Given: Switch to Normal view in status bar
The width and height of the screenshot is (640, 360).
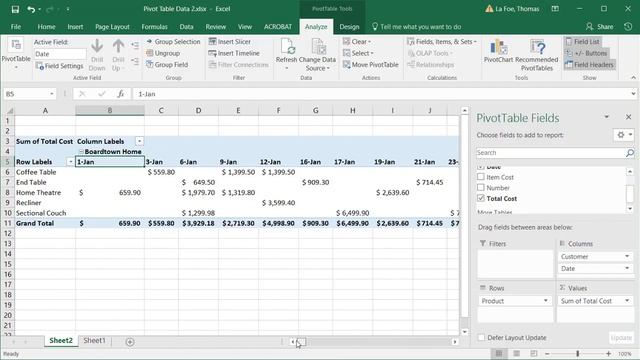Looking at the screenshot, I should tap(499, 353).
